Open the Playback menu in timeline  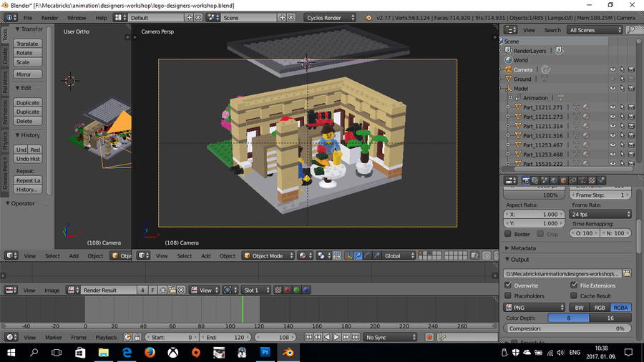pyautogui.click(x=106, y=338)
